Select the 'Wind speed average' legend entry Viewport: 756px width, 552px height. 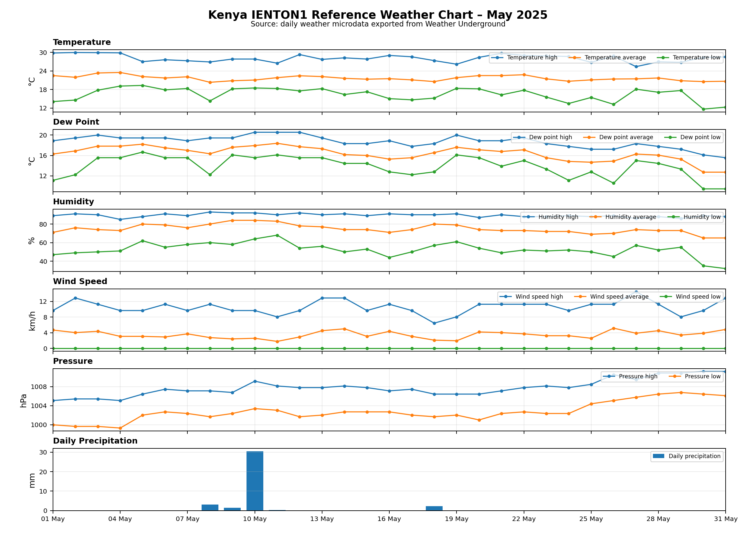(x=611, y=297)
